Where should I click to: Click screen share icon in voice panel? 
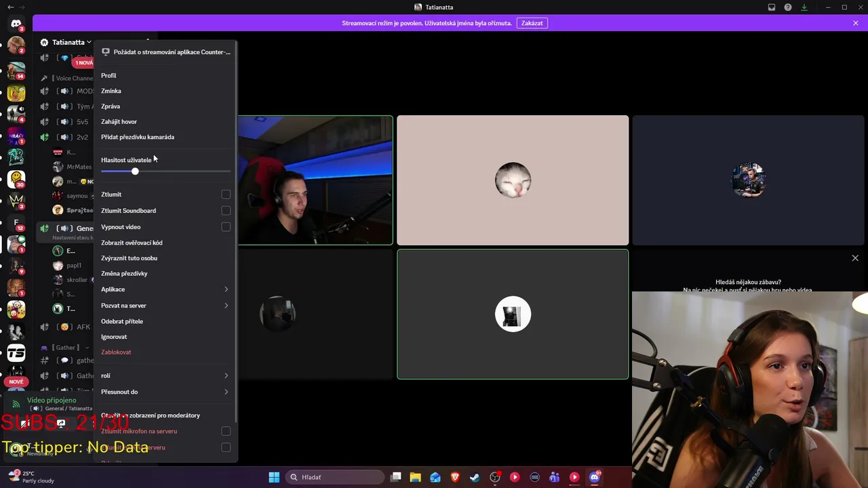pos(61,424)
